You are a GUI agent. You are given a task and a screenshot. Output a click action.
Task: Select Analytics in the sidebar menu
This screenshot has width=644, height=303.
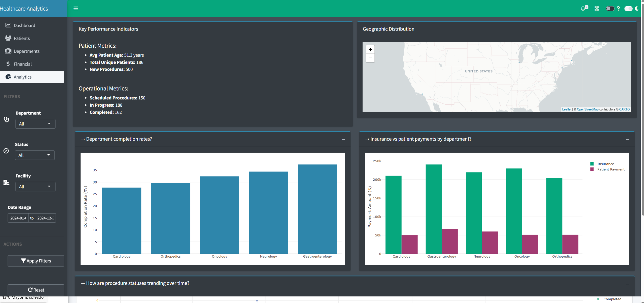click(23, 77)
